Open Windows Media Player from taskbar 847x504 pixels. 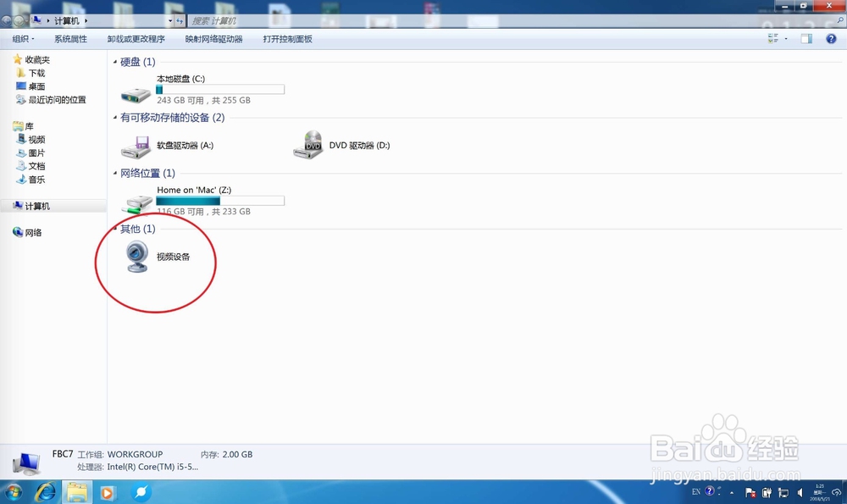107,493
